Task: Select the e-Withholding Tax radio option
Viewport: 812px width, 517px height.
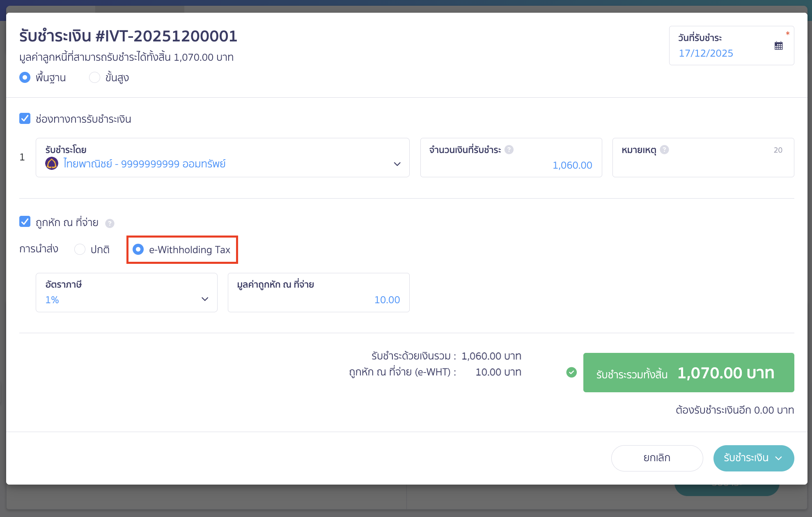Action: pyautogui.click(x=138, y=249)
